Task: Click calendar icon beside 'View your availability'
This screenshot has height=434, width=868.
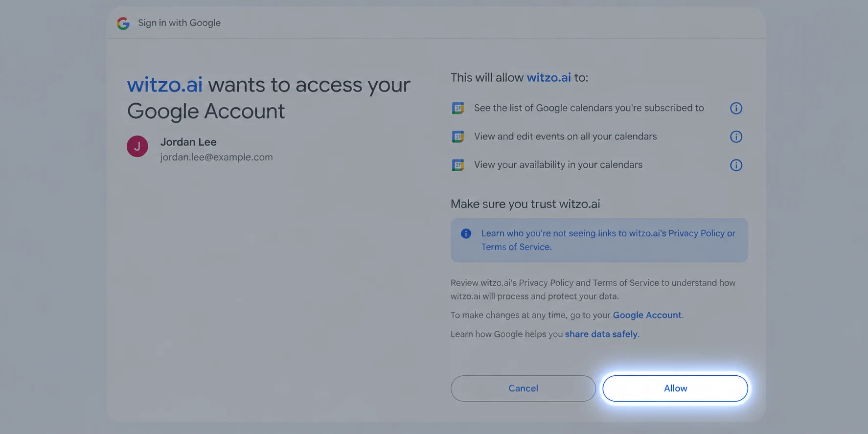Action: pos(458,165)
